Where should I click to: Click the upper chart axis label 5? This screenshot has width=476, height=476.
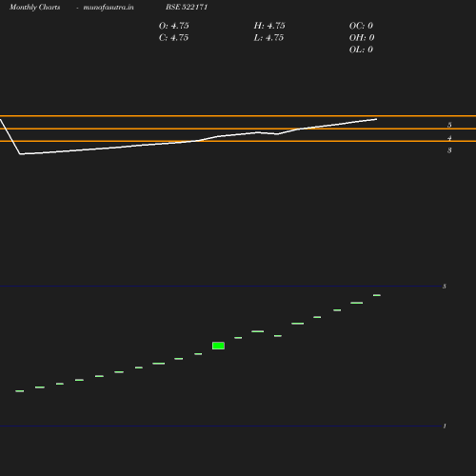(x=449, y=125)
